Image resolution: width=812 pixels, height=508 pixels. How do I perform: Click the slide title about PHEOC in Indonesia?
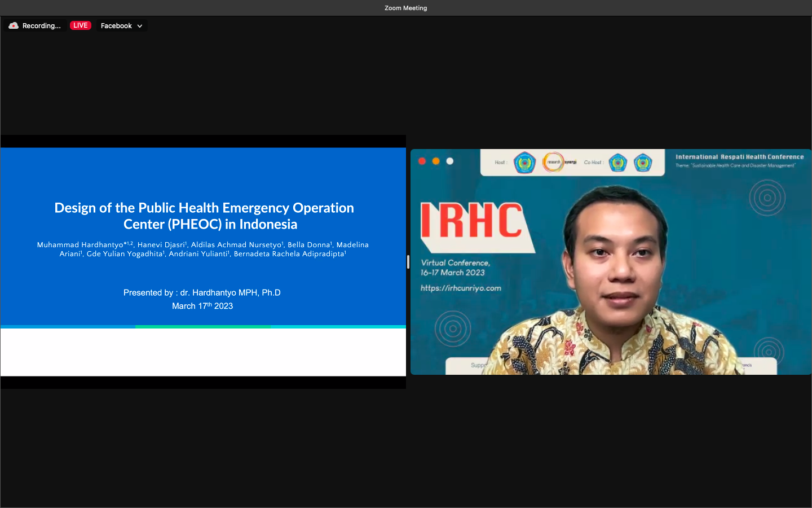pos(204,216)
